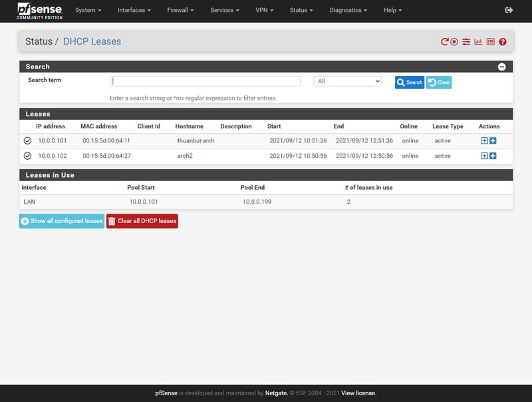The image size is (532, 402).
Task: Add static mapping for thuanbui-arch lease
Action: tap(484, 140)
